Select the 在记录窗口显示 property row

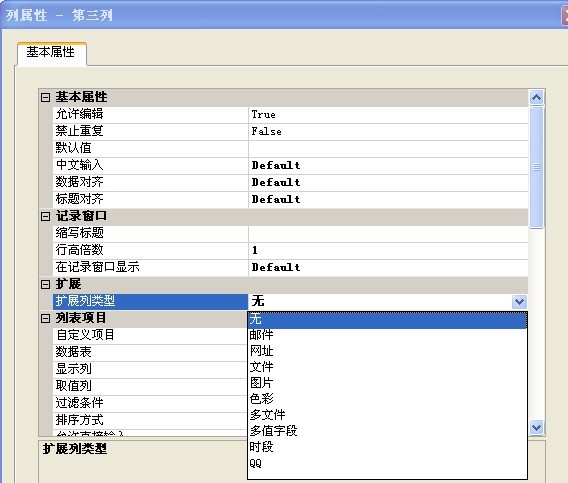[x=290, y=267]
